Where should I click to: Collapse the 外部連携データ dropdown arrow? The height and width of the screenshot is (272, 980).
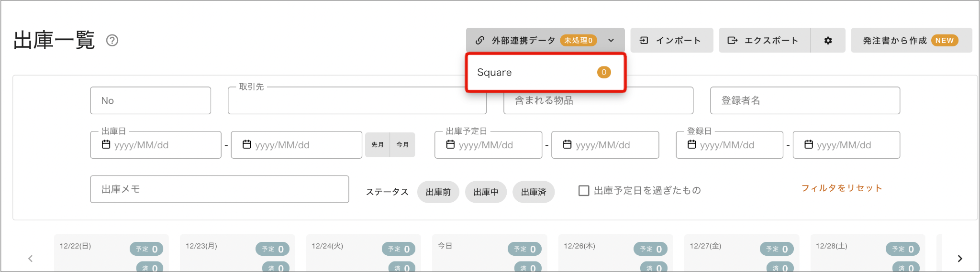point(611,41)
